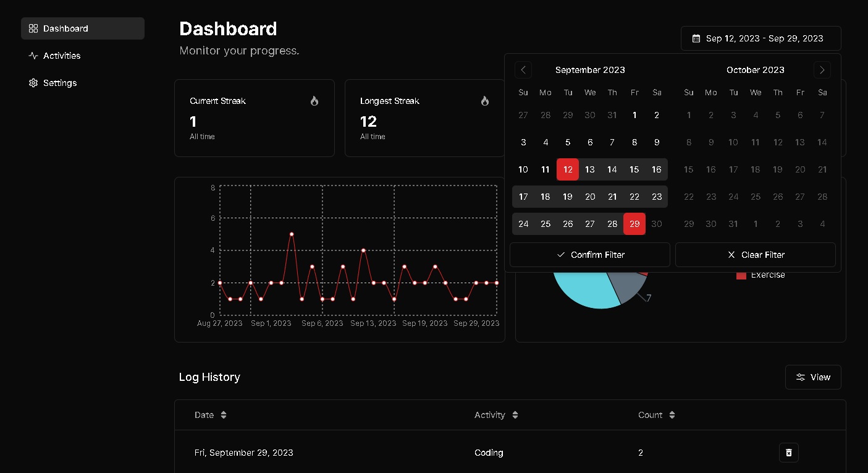Click the Settings gear icon in sidebar
Image resolution: width=868 pixels, height=473 pixels.
coord(33,83)
